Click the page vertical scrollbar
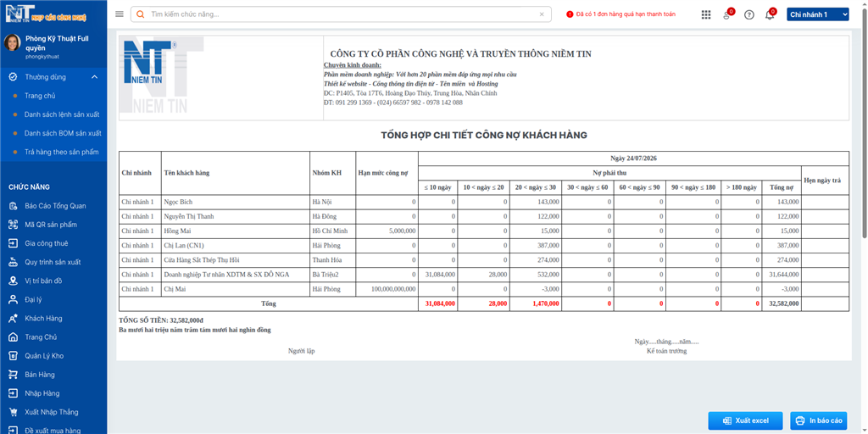Screen dimensions: 868x434 (864, 122)
